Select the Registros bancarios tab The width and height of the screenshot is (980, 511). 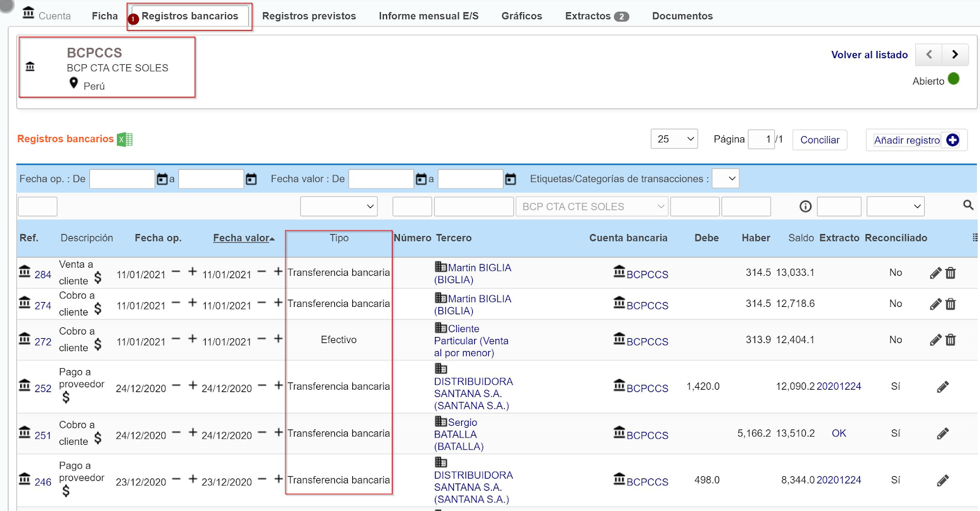click(x=190, y=16)
